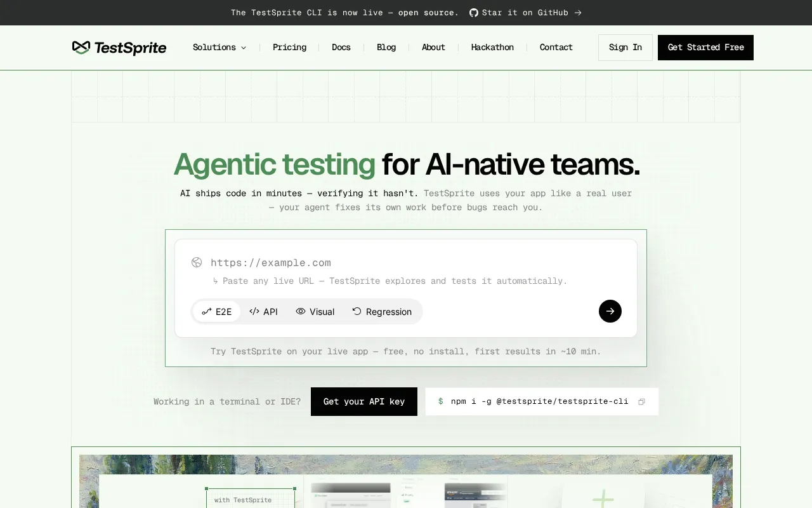Open the Contact page

click(556, 48)
